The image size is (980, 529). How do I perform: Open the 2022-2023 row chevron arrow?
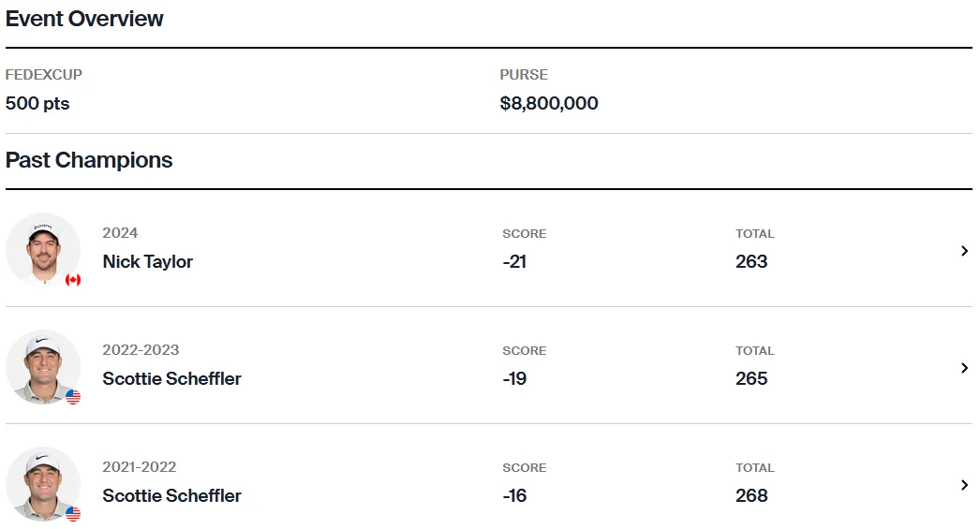coord(964,368)
